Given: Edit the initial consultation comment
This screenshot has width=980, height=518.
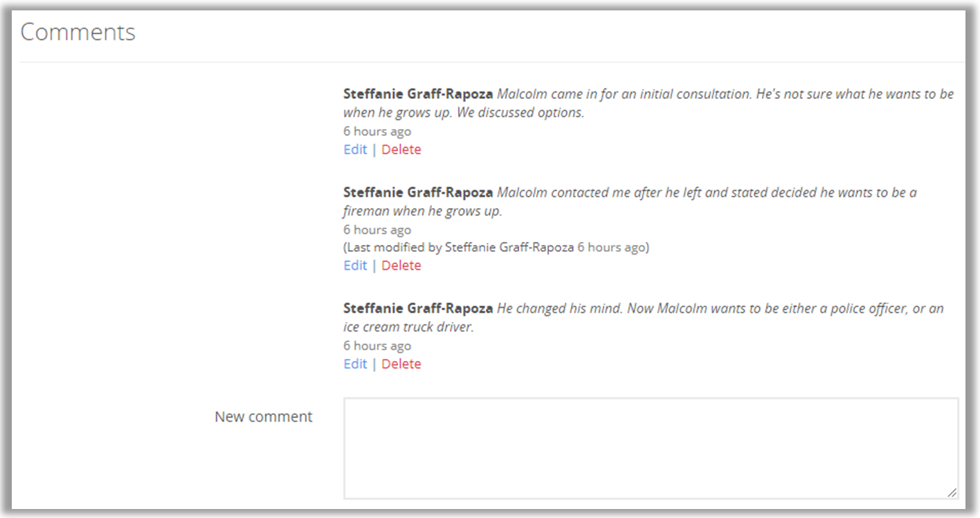Looking at the screenshot, I should [x=355, y=149].
